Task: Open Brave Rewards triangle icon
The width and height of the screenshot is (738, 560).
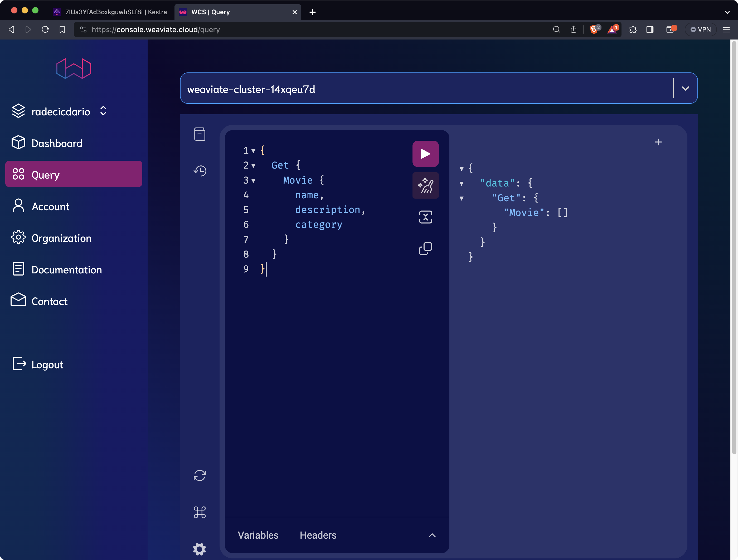Action: 613,29
